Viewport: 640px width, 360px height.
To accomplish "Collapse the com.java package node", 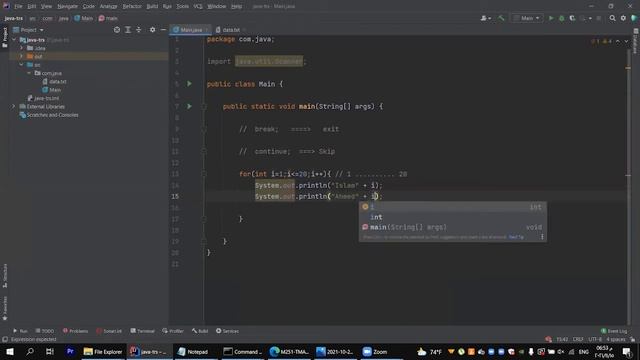I will pos(29,73).
